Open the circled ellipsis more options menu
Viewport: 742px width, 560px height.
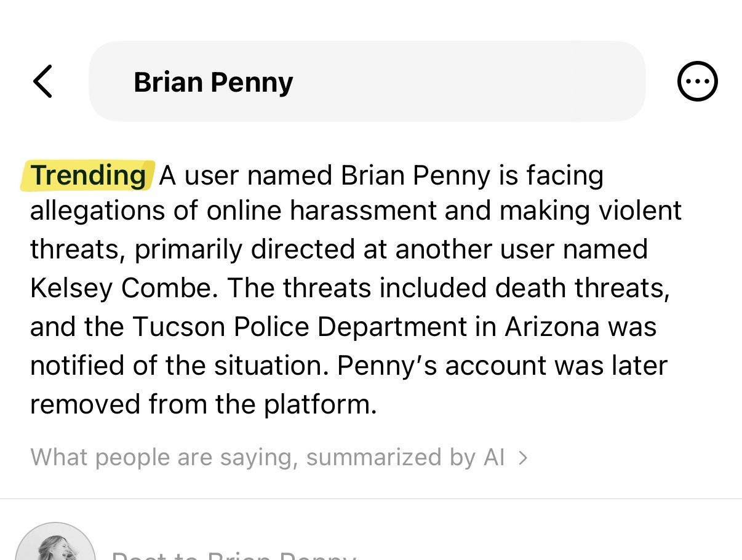pos(697,81)
